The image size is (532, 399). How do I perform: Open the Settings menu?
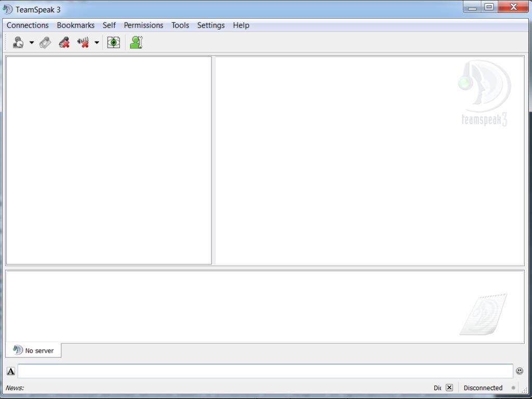211,25
